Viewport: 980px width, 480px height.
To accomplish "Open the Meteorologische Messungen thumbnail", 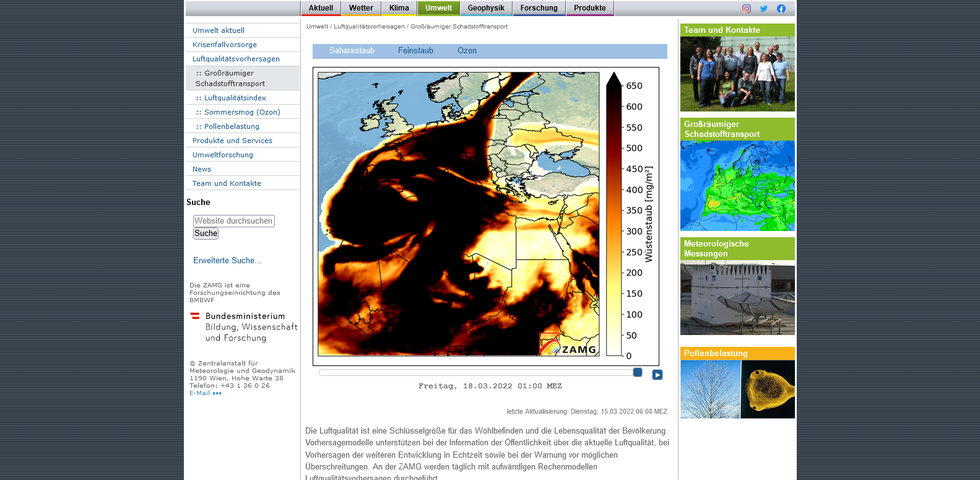I will point(737,298).
